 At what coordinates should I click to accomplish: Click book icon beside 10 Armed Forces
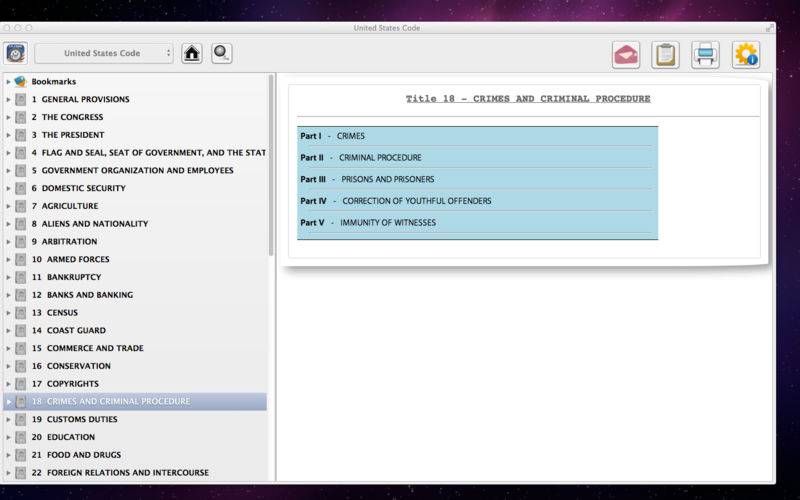20,259
